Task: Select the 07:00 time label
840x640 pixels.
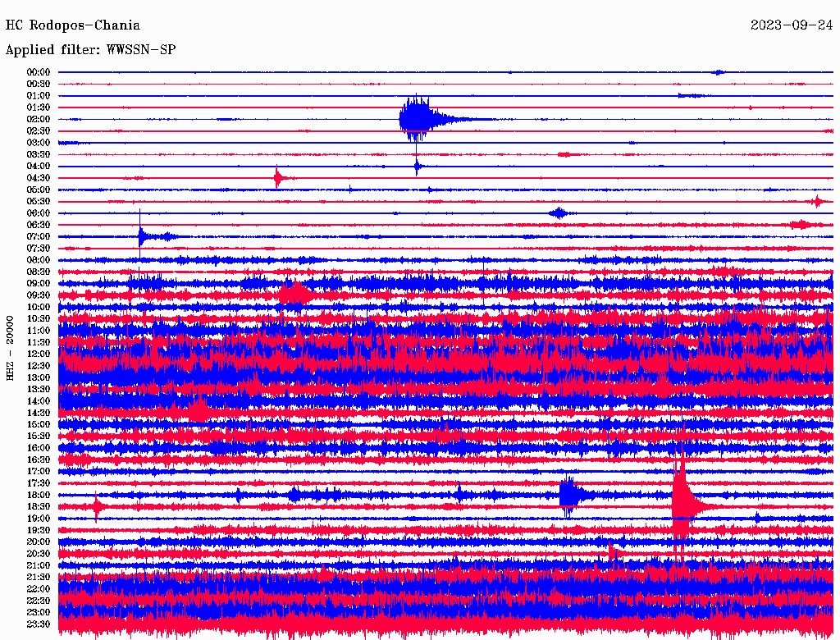Action: click(x=39, y=236)
